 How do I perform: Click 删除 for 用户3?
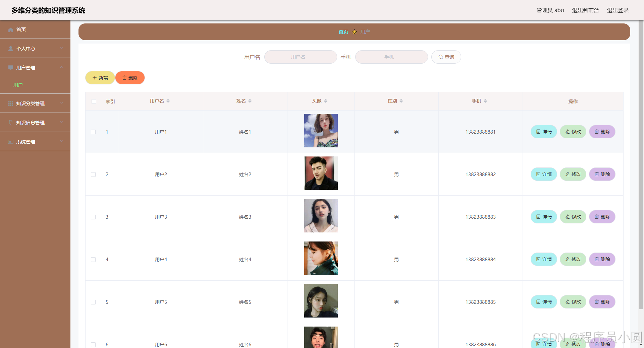[602, 217]
